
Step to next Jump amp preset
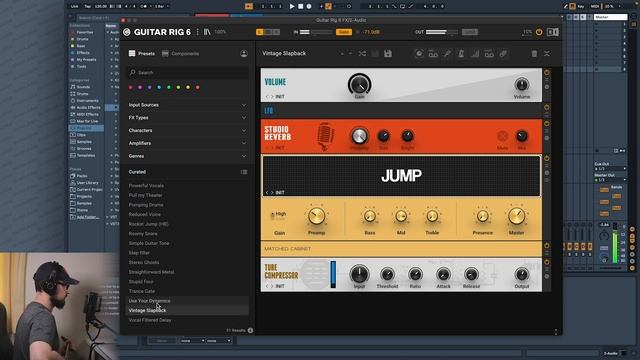(272, 193)
